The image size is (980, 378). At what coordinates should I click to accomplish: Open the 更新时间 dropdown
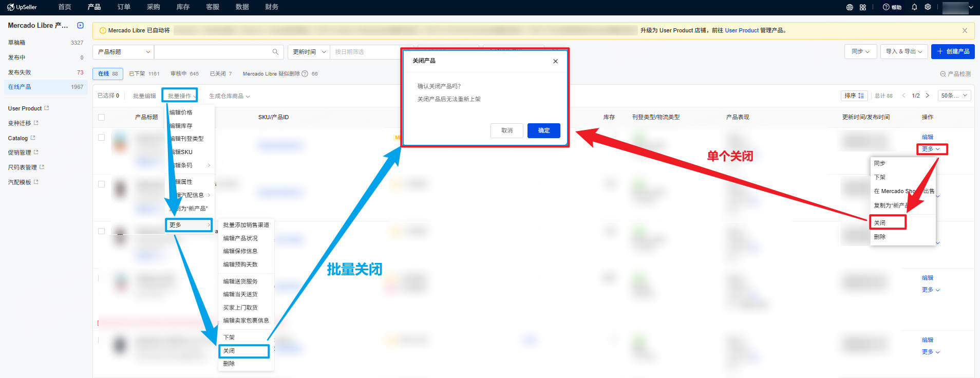(309, 52)
